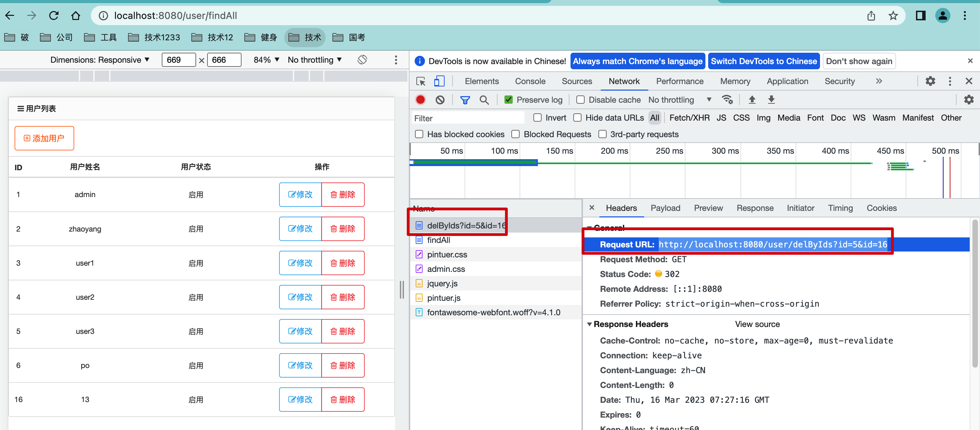
Task: Click the inspect element picker icon
Action: coord(421,81)
